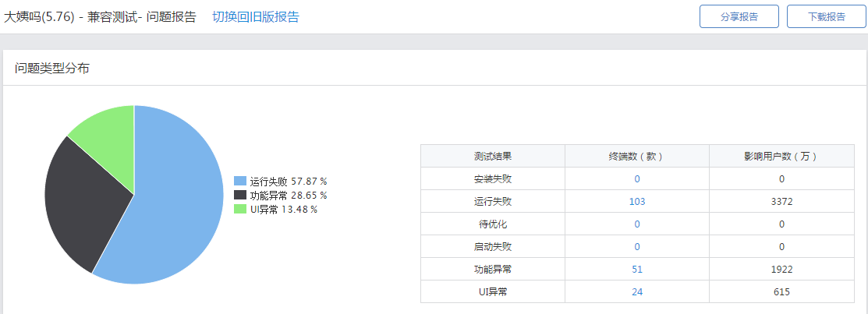Screen dimensions: 868x314
Task: Open the 51 devices link for 功能异常
Action: tap(636, 269)
